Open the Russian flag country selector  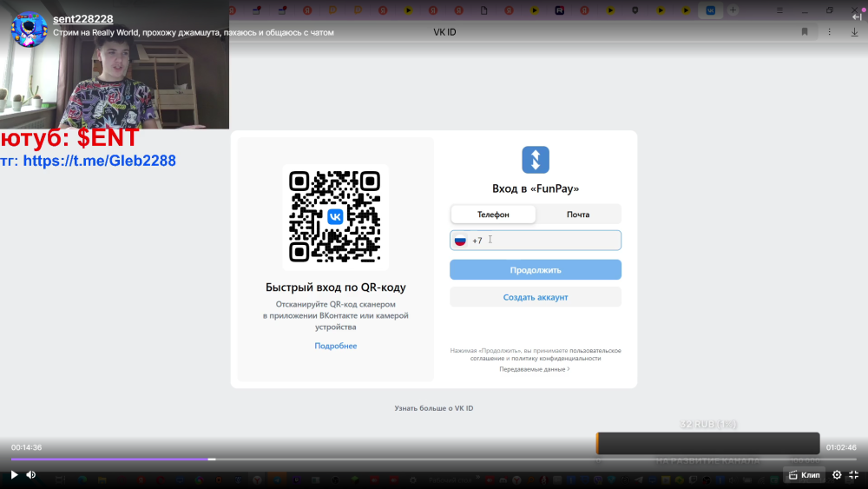point(460,241)
